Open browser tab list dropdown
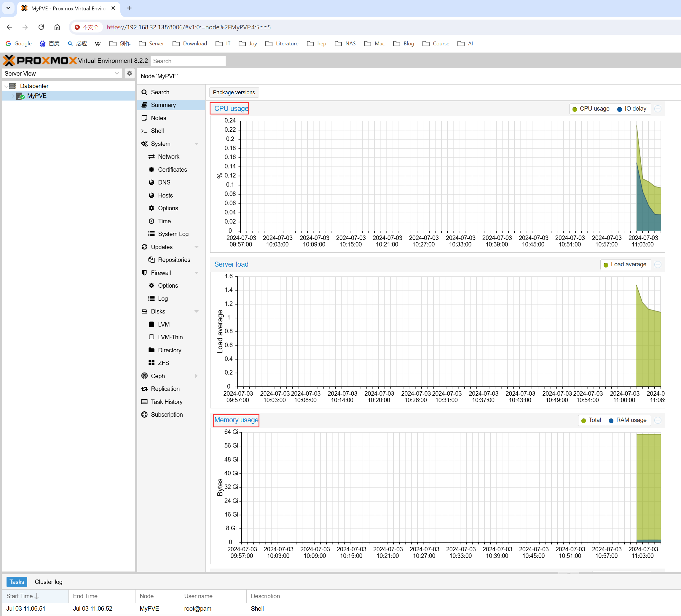 [8, 8]
